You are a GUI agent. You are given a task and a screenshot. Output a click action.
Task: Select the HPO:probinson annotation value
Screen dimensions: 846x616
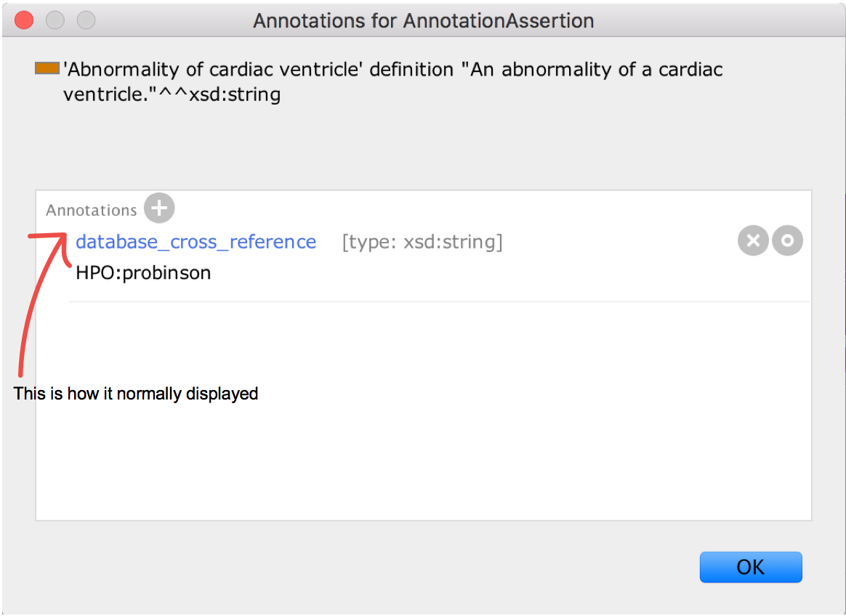pyautogui.click(x=142, y=272)
